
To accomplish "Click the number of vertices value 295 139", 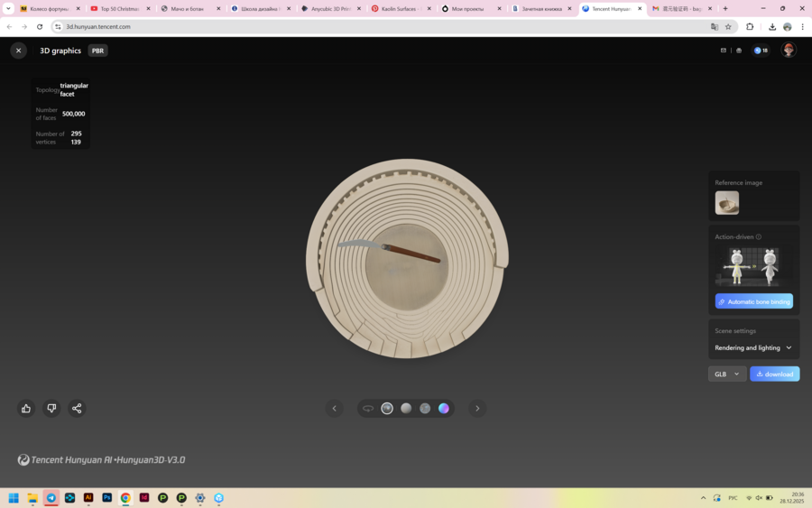I will click(x=76, y=138).
